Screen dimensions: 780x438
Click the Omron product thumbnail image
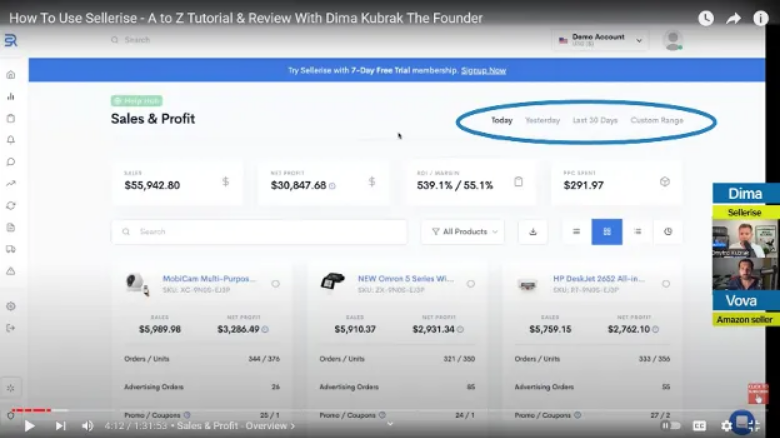pyautogui.click(x=332, y=282)
